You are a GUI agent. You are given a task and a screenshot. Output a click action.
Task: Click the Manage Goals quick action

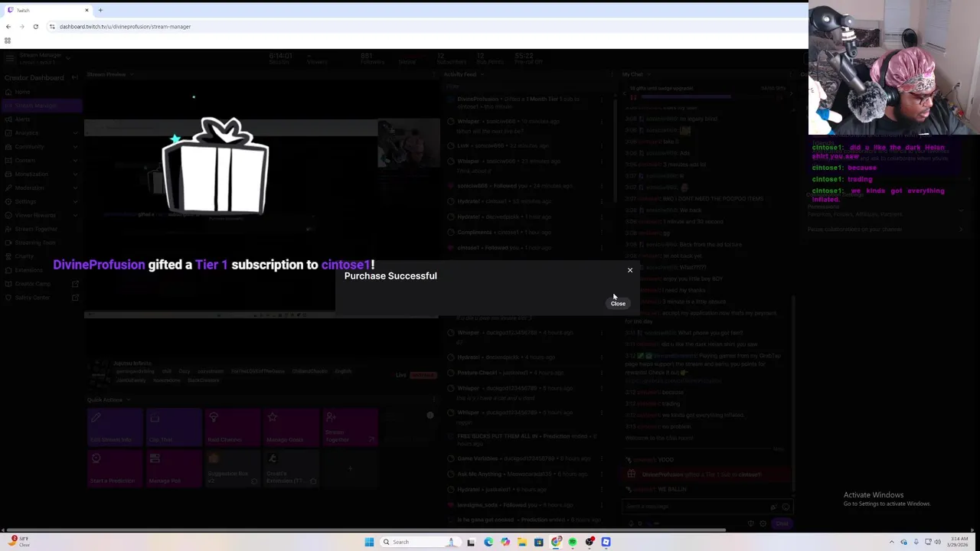point(292,427)
